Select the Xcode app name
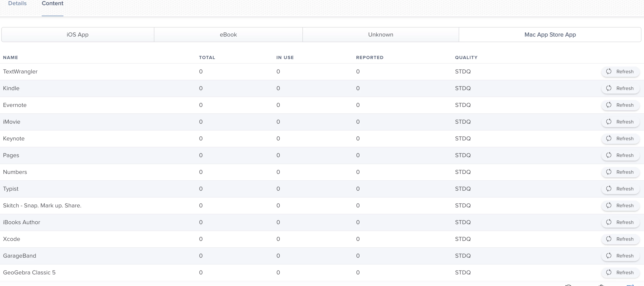Viewport: 644px width, 286px height. click(12, 239)
